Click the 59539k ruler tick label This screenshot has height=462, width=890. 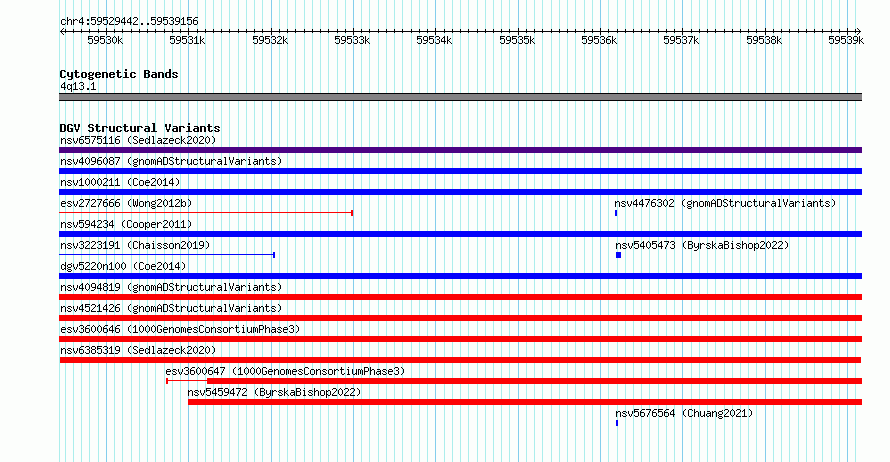point(846,40)
